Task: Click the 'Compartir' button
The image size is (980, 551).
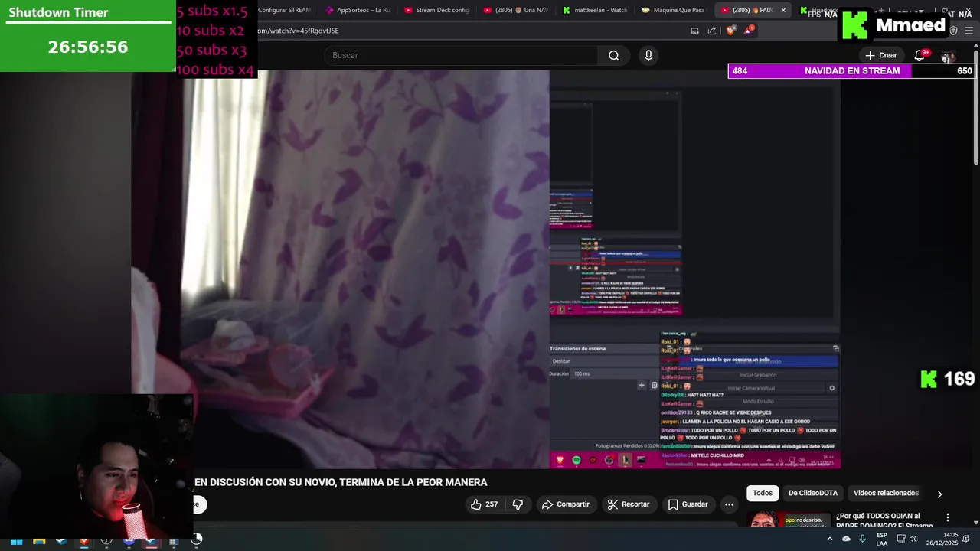Action: pos(566,504)
